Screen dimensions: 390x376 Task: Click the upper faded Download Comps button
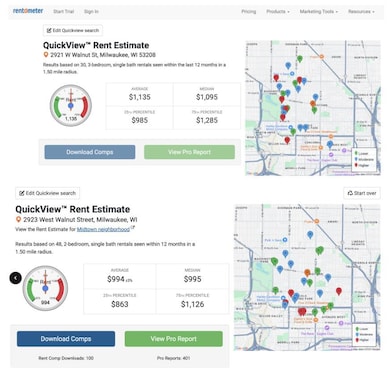90,152
